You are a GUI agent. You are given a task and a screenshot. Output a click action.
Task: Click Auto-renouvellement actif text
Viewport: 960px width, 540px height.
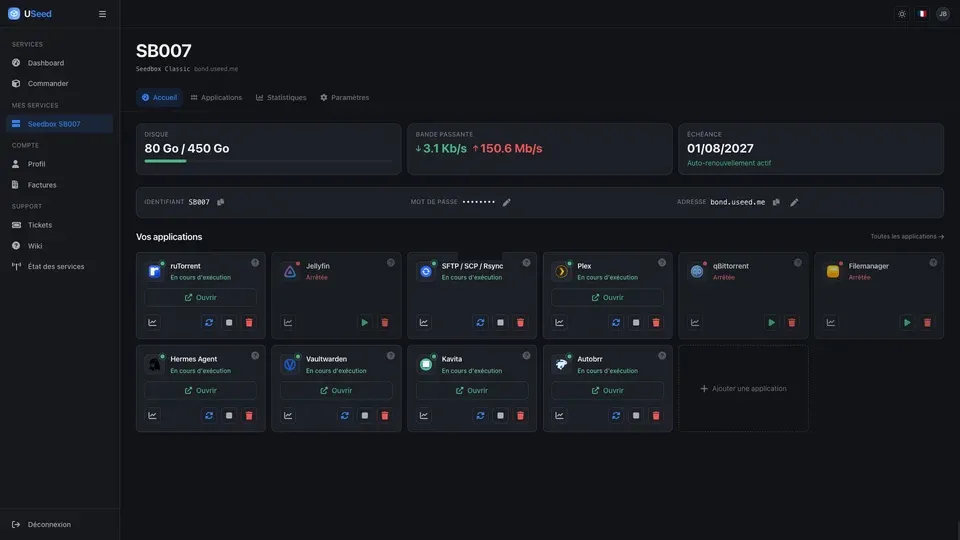[x=729, y=163]
